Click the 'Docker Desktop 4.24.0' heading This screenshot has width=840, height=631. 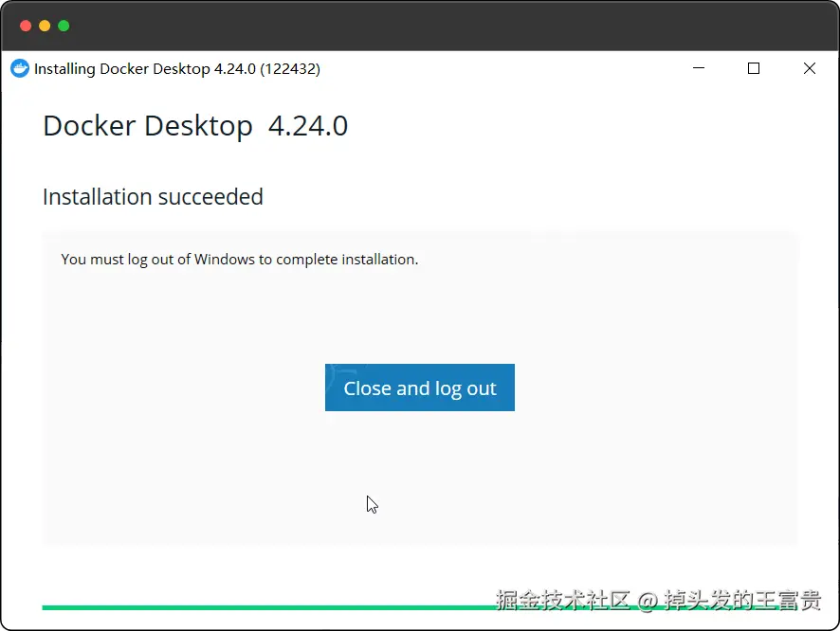(195, 126)
